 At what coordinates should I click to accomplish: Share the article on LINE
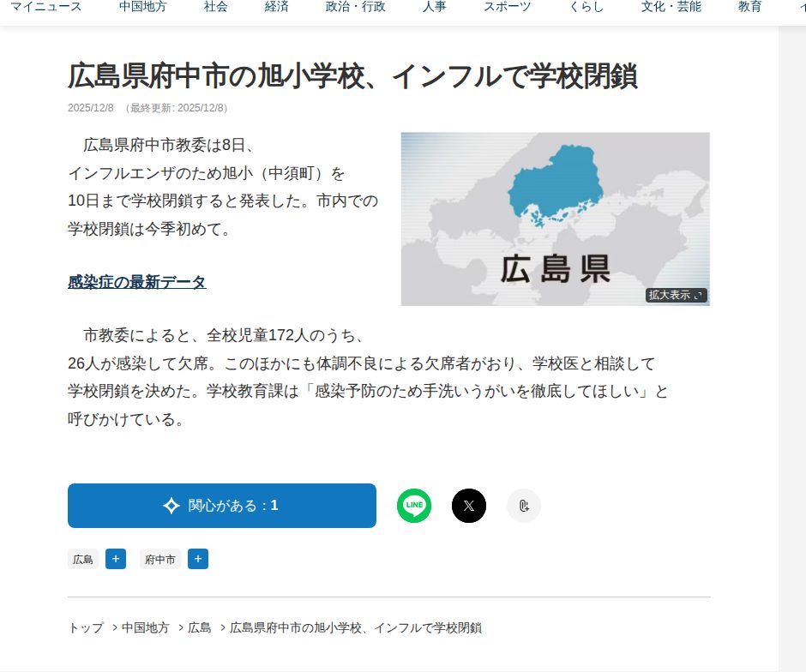(x=414, y=506)
